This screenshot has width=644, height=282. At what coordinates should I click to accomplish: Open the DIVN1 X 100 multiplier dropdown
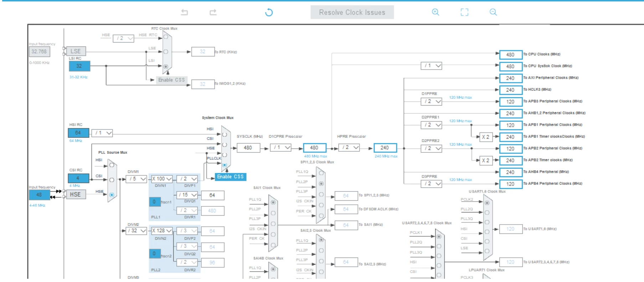pyautogui.click(x=162, y=179)
